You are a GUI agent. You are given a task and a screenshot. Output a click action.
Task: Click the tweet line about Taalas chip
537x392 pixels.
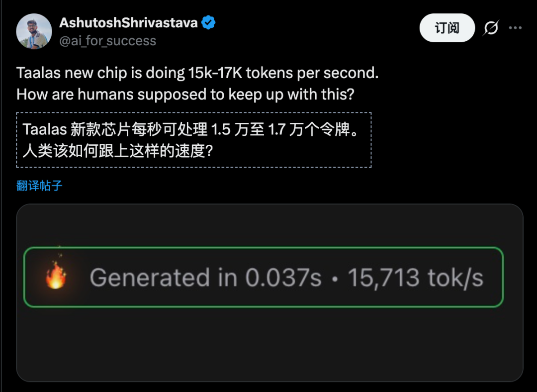[197, 73]
